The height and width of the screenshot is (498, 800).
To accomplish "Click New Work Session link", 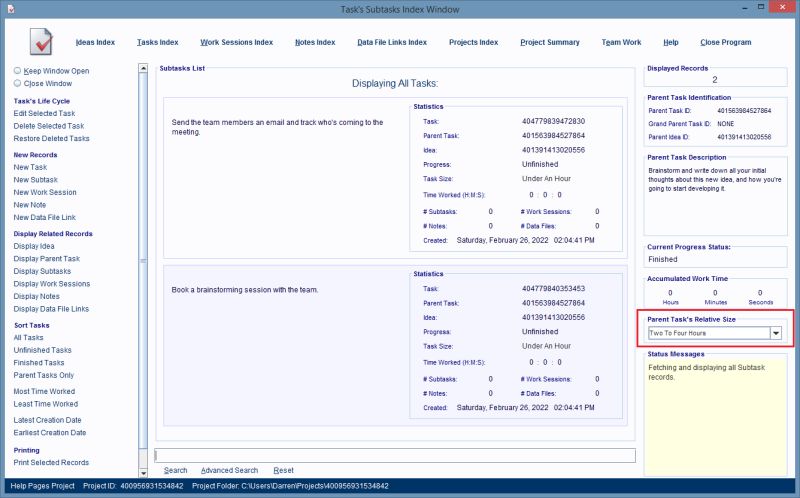I will coord(45,192).
